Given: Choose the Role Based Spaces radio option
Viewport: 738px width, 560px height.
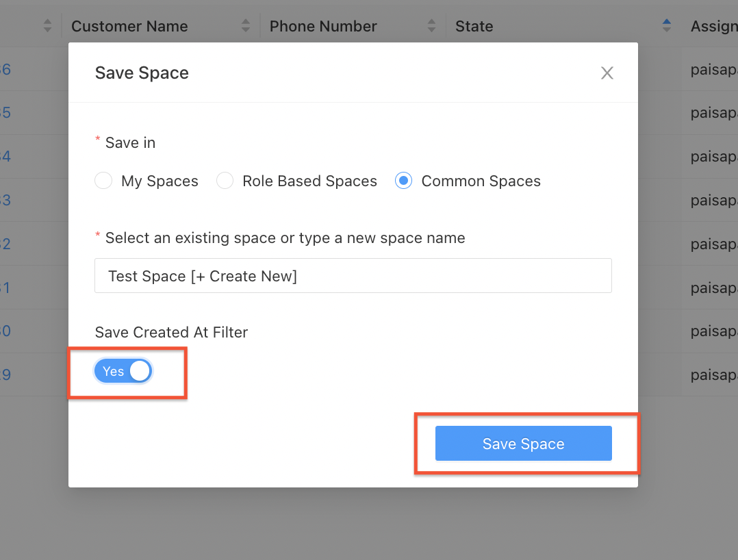Looking at the screenshot, I should tap(225, 181).
